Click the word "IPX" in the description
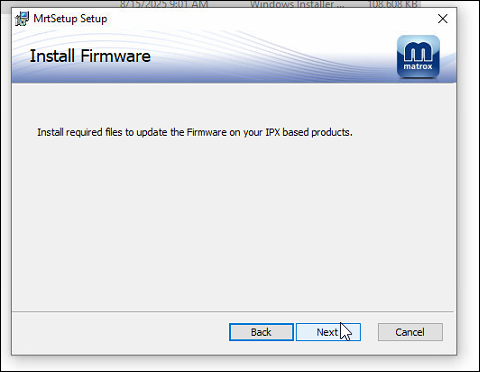 point(273,132)
